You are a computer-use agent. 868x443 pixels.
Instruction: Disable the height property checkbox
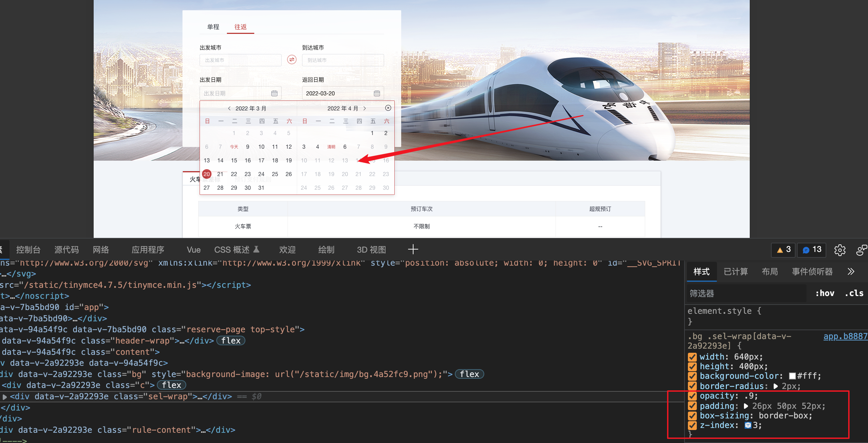coord(692,366)
